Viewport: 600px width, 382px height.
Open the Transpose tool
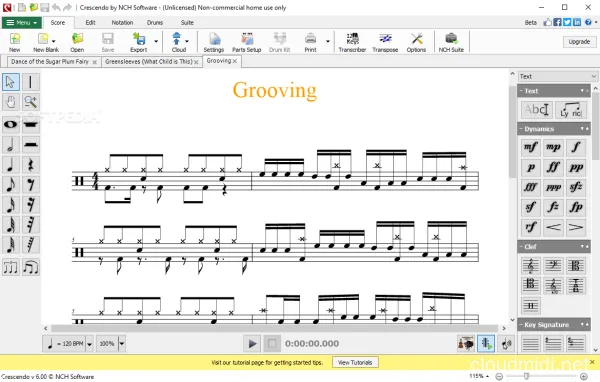385,42
